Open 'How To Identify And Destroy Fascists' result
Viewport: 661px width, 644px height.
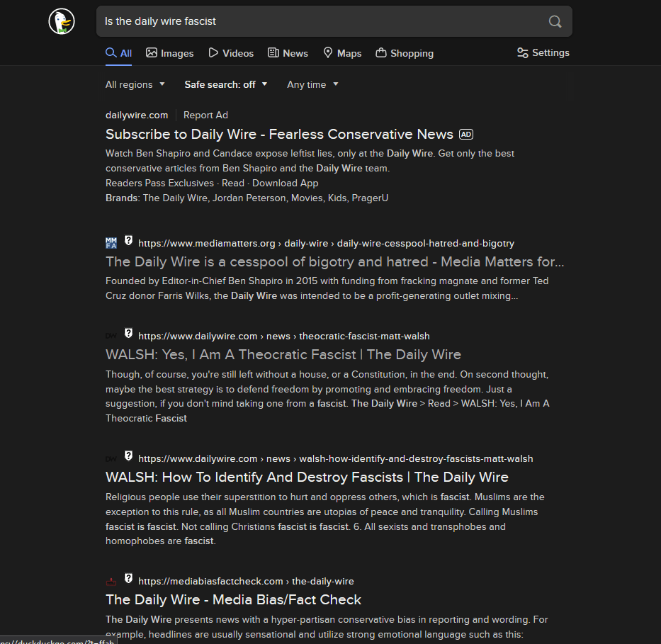[307, 477]
